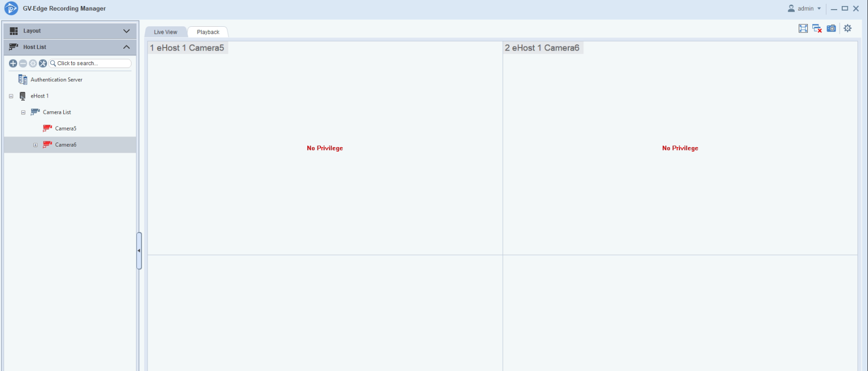Expand the Camera6 tree node
Image resolution: width=868 pixels, height=371 pixels.
pos(35,145)
